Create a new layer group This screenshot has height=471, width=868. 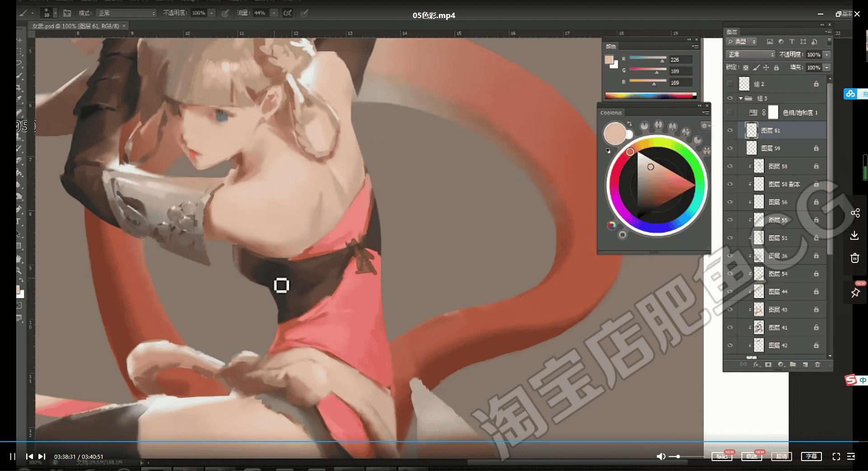coord(793,364)
